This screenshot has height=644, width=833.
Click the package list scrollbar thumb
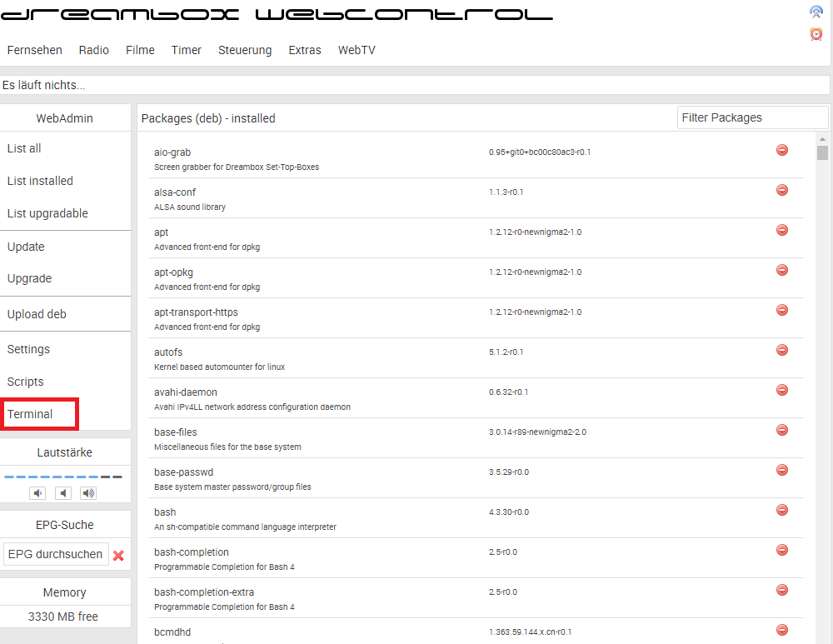[822, 153]
